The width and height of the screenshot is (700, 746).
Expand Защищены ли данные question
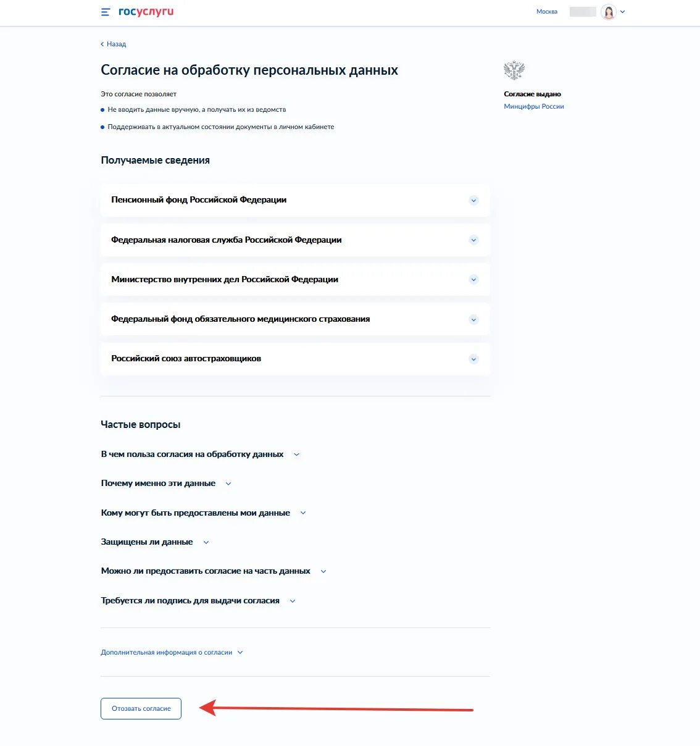155,542
